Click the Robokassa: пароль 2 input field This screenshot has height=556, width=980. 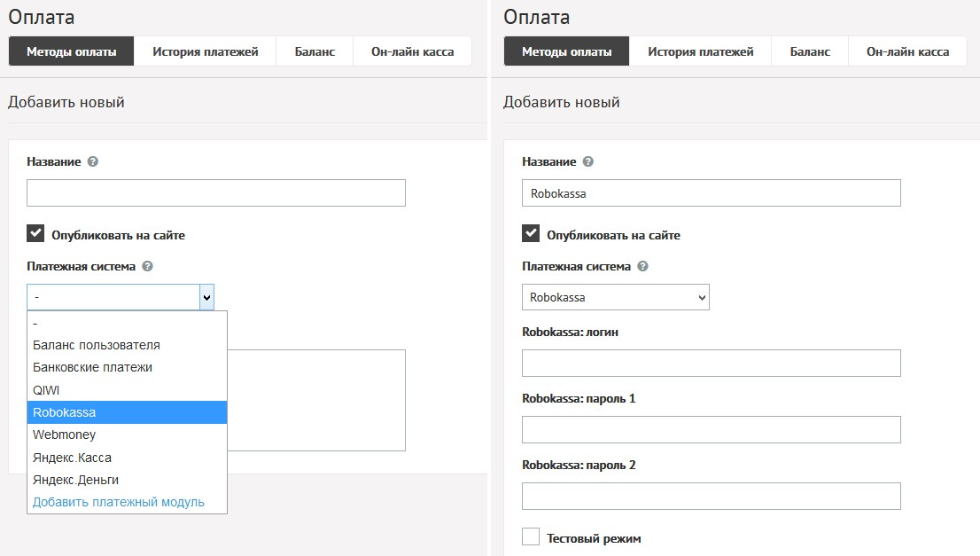(712, 496)
